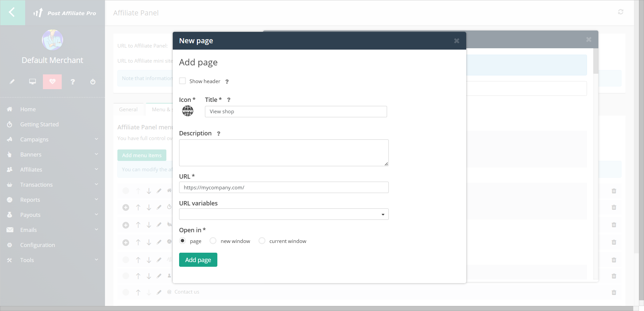Screen dimensions: 644x311
Task: Click the back arrow in top-left corner
Action: coord(12,13)
